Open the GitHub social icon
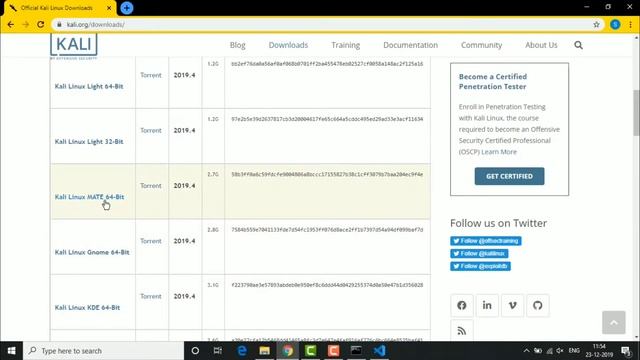 point(538,305)
